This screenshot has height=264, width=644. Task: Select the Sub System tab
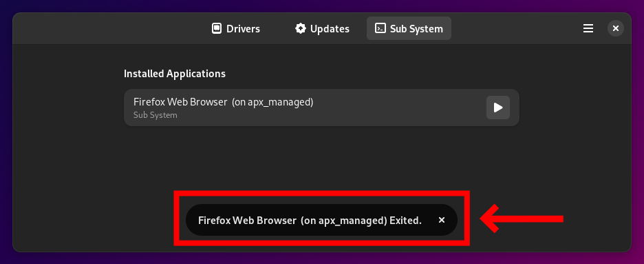pyautogui.click(x=409, y=28)
